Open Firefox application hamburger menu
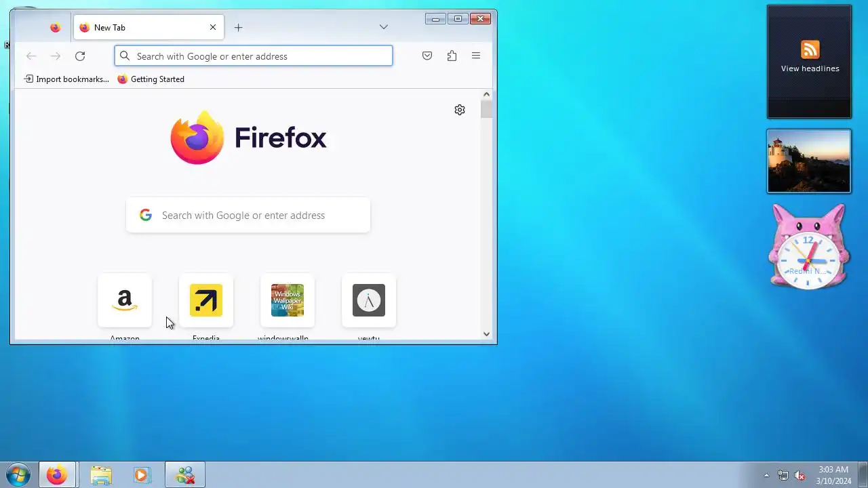The height and width of the screenshot is (488, 868). click(x=476, y=56)
